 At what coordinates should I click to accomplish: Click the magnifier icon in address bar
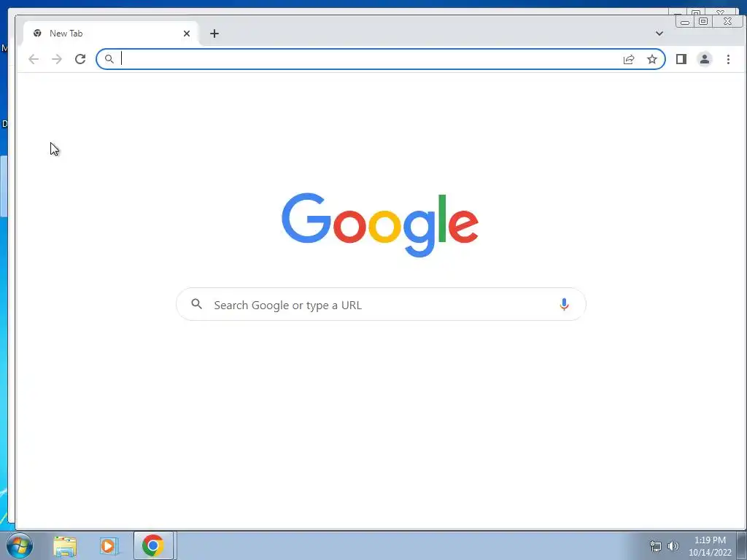click(x=109, y=59)
